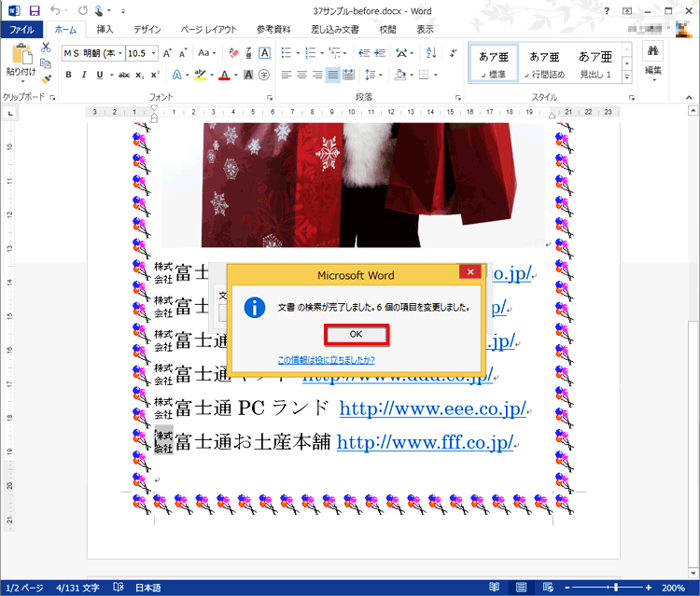Switch to the 校閲 tab
The image size is (700, 596).
click(387, 30)
